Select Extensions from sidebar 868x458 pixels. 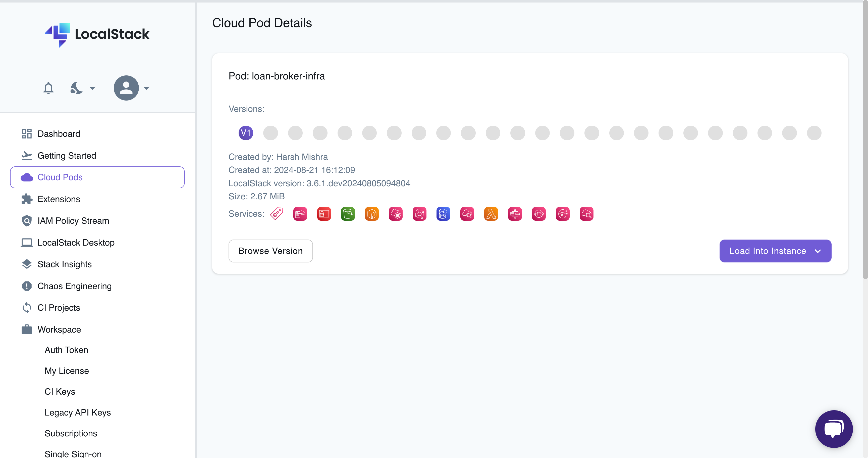(x=59, y=199)
